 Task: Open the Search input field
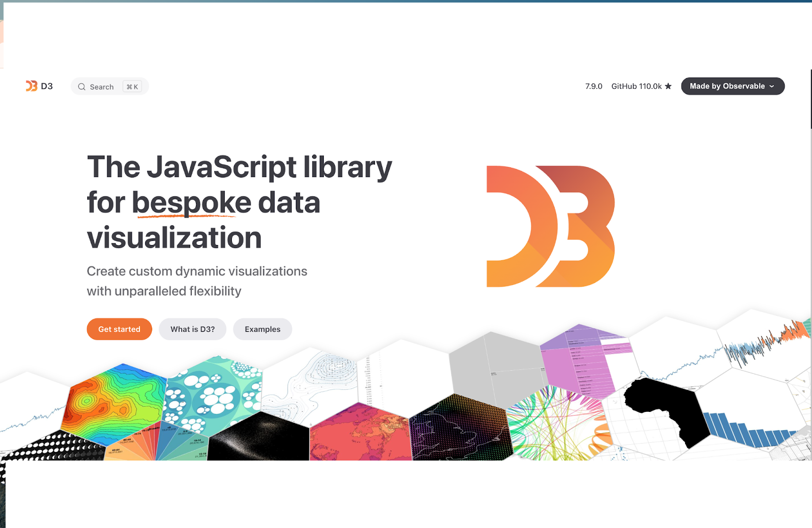click(110, 86)
